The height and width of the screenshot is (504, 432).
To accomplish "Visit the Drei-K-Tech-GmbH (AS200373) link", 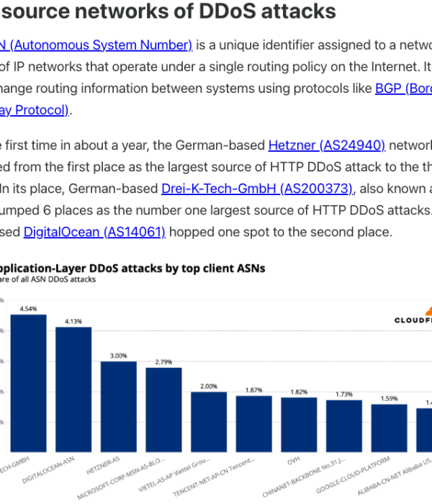I will [256, 189].
